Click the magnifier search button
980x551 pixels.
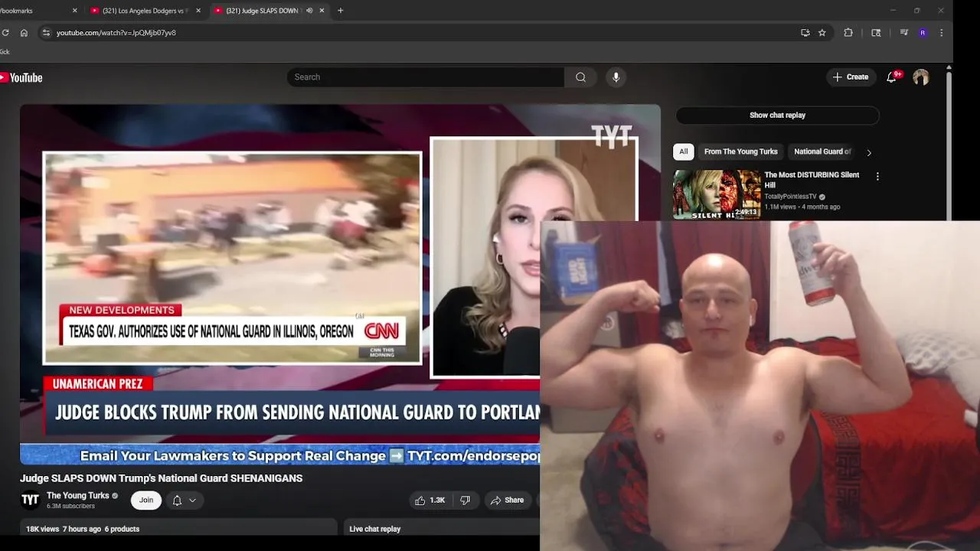[x=580, y=77]
